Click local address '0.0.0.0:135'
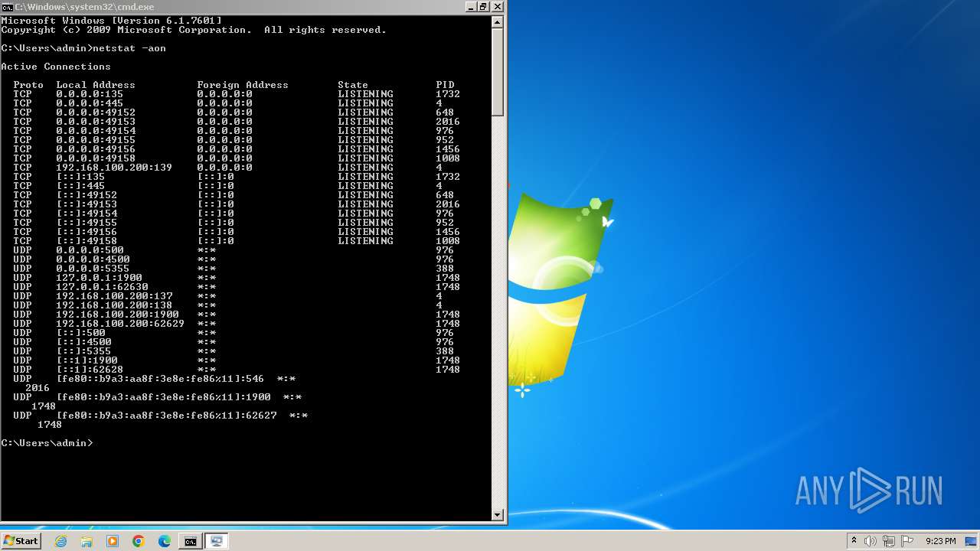The height and width of the screenshot is (551, 980). pos(90,94)
